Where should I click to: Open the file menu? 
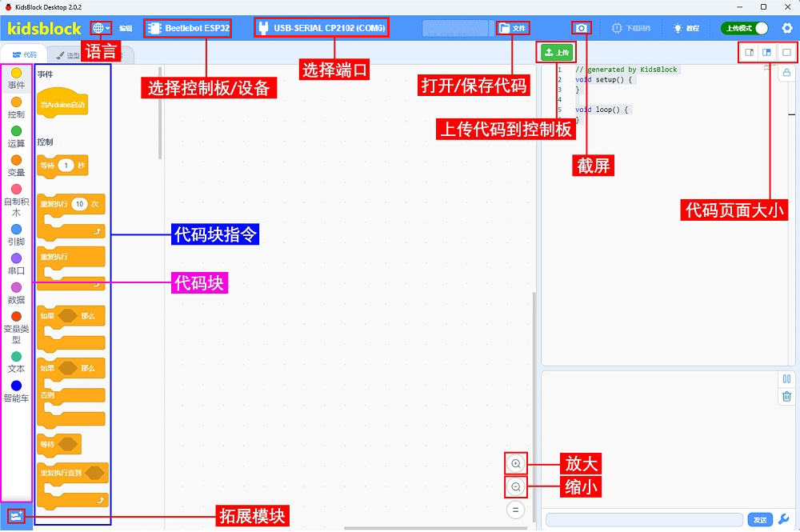point(513,28)
